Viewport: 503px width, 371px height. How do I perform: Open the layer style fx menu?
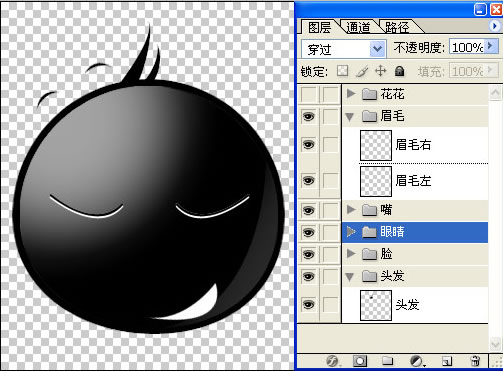point(332,361)
